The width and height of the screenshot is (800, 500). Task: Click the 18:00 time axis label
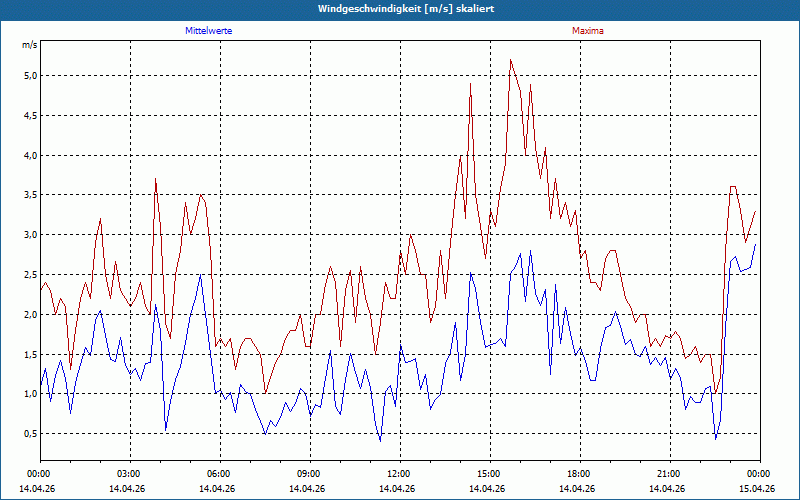click(580, 474)
